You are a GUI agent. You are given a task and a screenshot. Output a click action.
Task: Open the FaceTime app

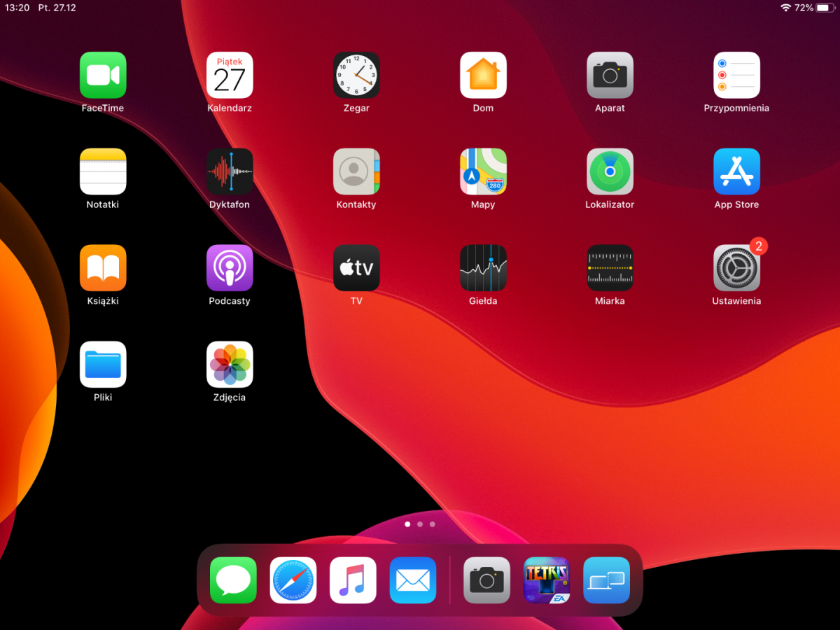[x=103, y=75]
